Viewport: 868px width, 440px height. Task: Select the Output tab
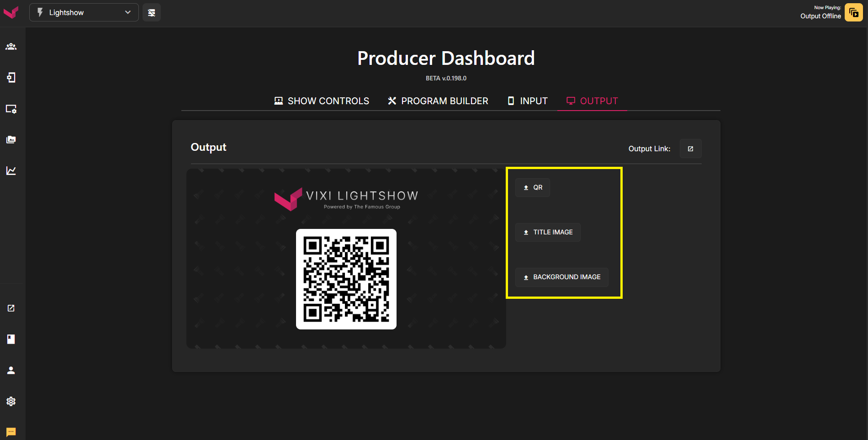tap(592, 101)
